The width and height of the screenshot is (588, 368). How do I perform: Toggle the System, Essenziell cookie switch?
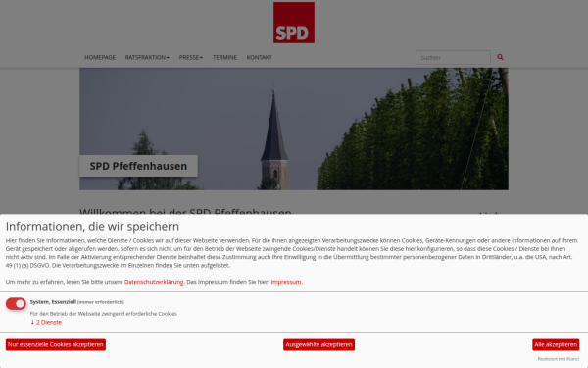coord(16,304)
